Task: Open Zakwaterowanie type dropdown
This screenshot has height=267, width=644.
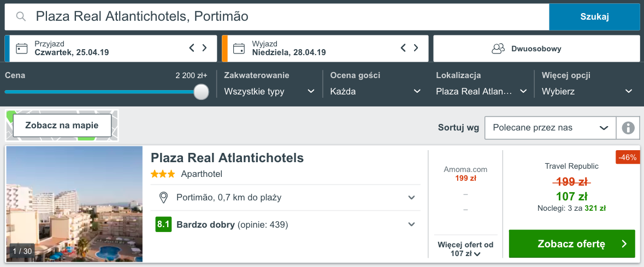Action: click(269, 91)
